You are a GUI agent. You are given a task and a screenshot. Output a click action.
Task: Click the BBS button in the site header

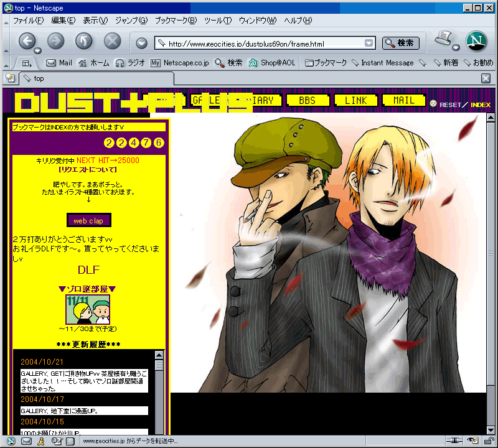pos(308,101)
